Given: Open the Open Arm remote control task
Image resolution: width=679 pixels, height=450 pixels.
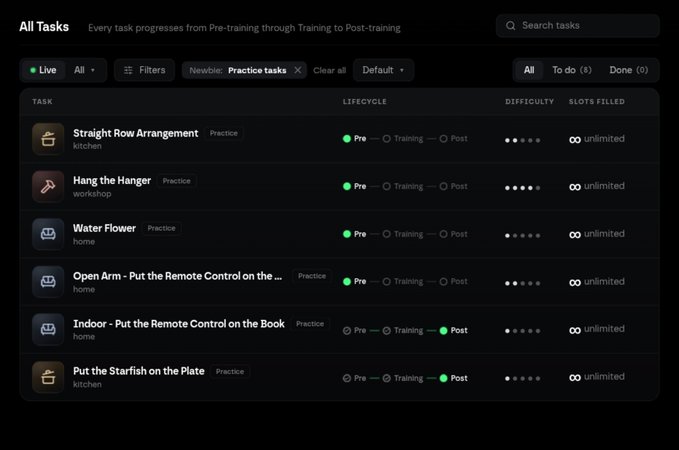Looking at the screenshot, I should point(178,276).
